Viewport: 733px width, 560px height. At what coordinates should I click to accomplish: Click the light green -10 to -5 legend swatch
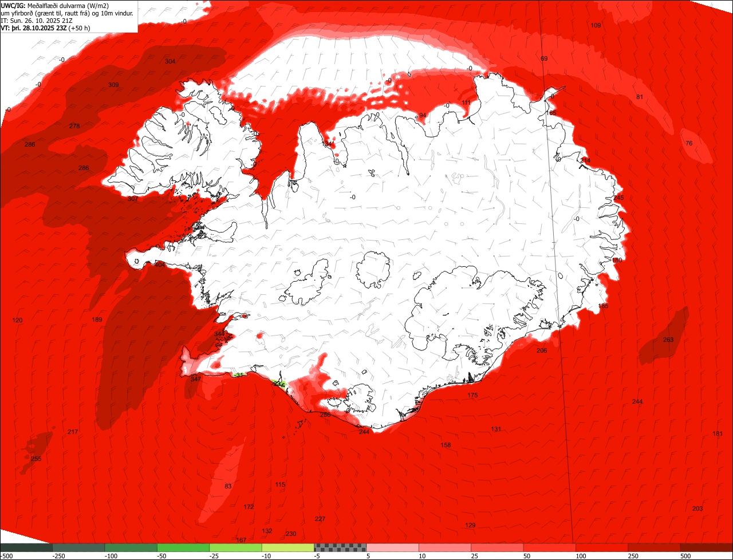(x=288, y=547)
